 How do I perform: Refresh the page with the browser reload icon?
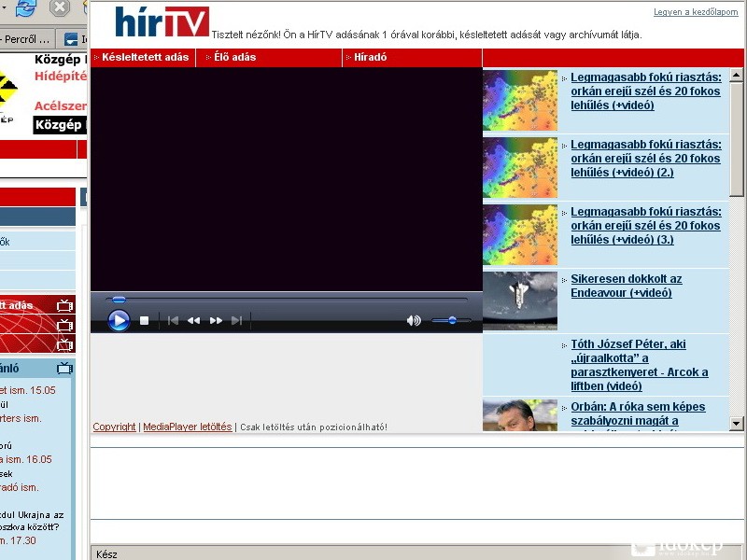(x=25, y=7)
